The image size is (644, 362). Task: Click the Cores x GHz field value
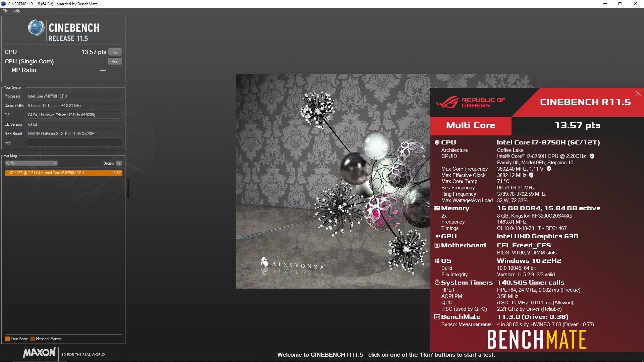[74, 106]
